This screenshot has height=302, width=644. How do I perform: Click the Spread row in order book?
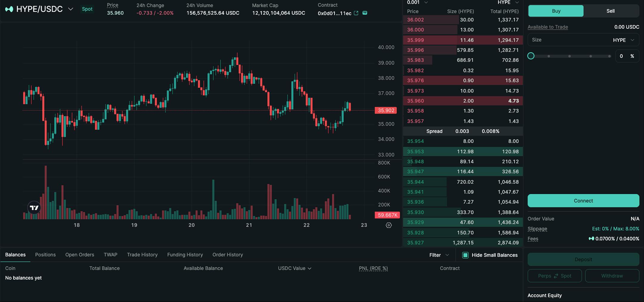pyautogui.click(x=463, y=131)
